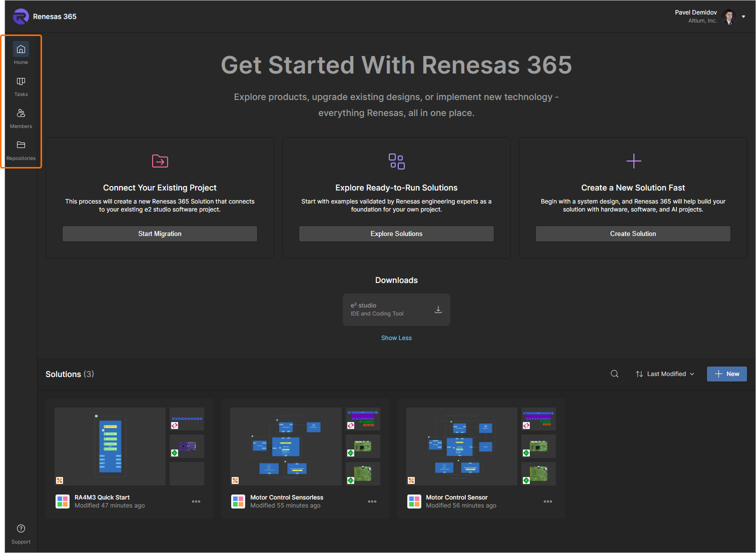Viewport: 756px width, 553px height.
Task: Click the plus icon above Create a New Solution Fast
Action: [x=633, y=161]
